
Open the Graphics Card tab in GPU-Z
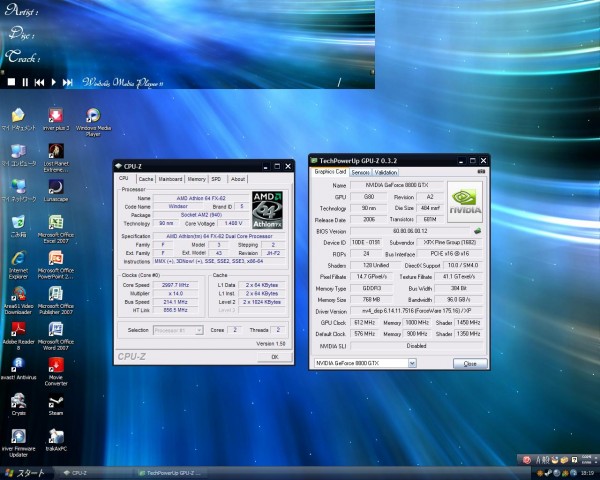[x=330, y=171]
